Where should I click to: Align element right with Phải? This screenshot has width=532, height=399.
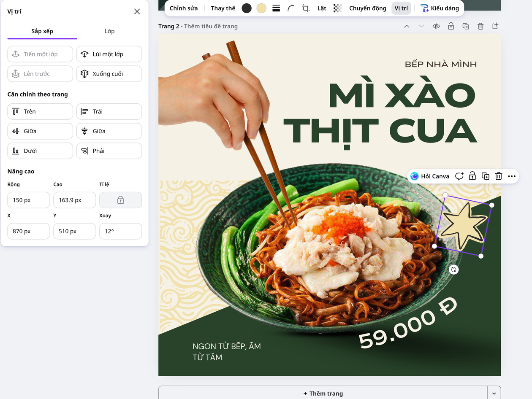coord(109,151)
